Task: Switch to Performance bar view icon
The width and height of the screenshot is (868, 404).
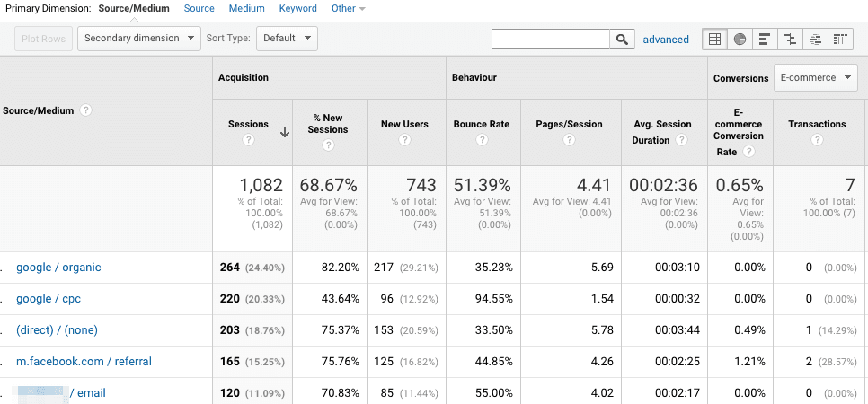Action: click(x=765, y=39)
